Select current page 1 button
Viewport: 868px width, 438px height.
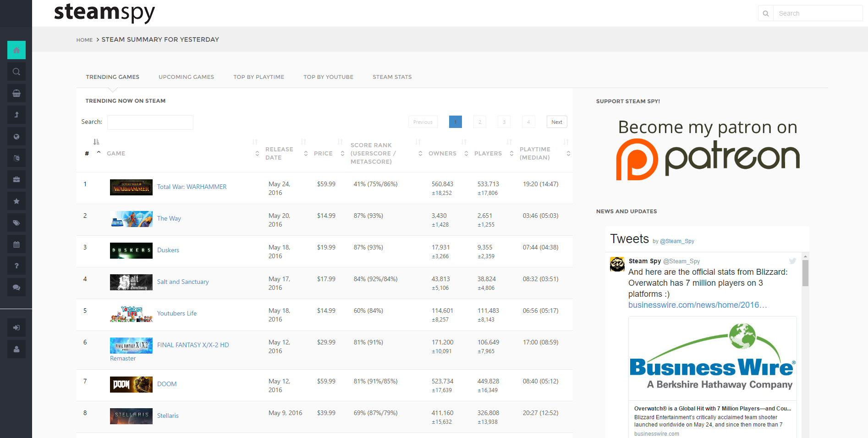[456, 122]
